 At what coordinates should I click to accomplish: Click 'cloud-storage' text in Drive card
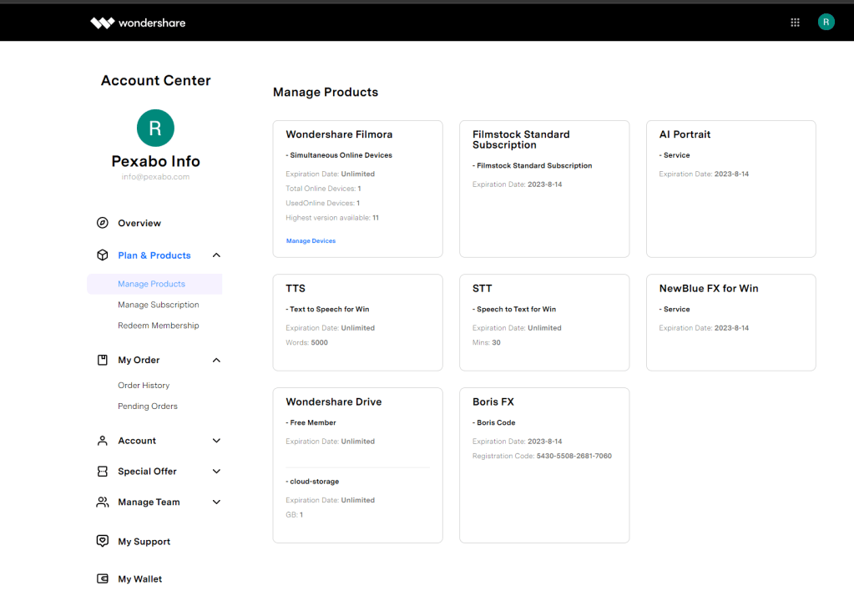coord(314,482)
